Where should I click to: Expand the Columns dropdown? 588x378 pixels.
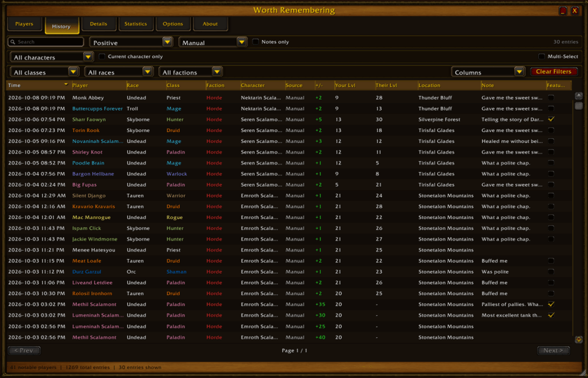[488, 72]
